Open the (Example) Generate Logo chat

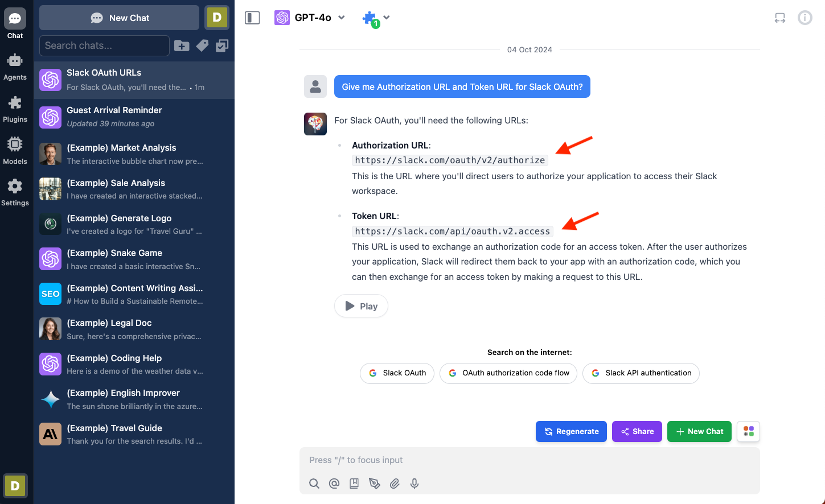coord(134,224)
